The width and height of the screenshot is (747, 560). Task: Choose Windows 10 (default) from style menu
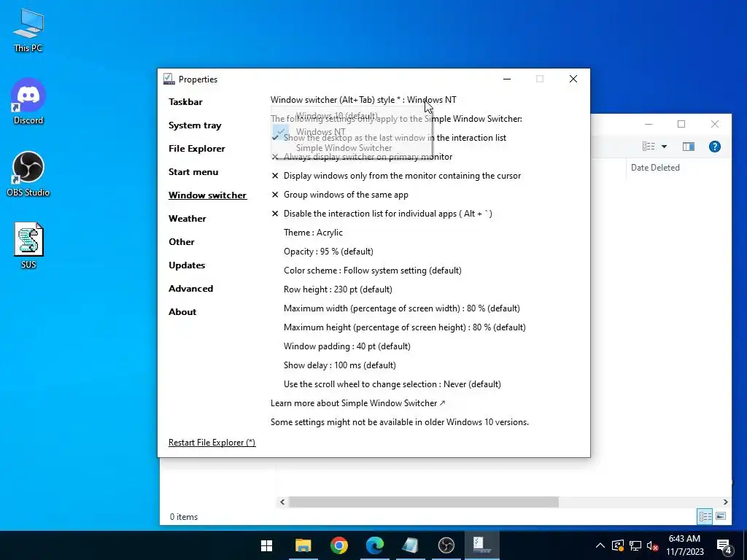click(352, 116)
